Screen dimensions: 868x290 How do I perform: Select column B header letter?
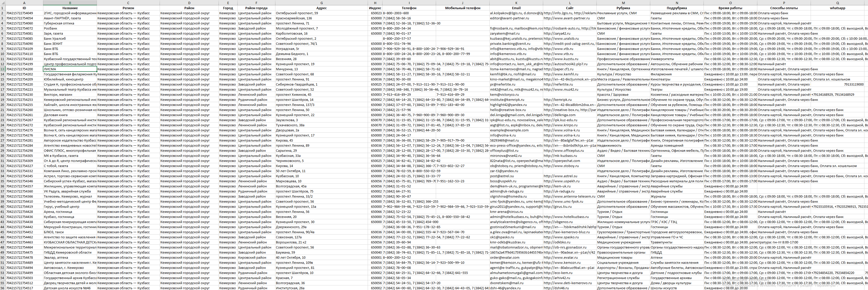[70, 3]
